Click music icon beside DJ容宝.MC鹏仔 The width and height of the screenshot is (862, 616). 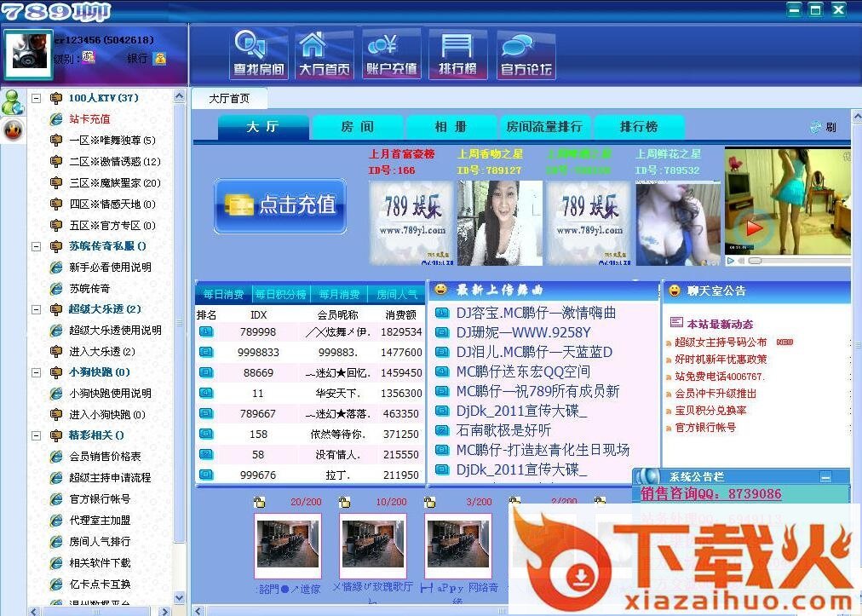(442, 313)
